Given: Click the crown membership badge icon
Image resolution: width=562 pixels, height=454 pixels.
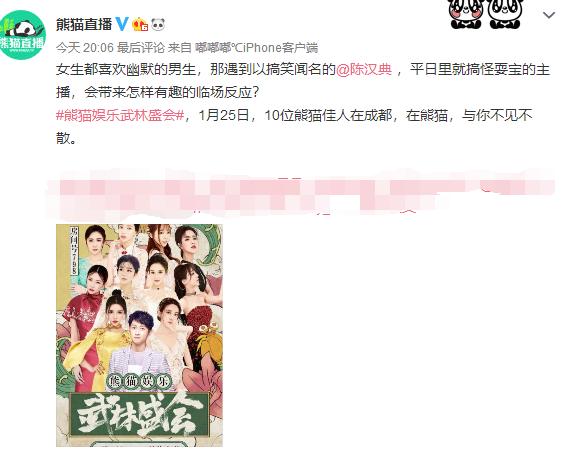Looking at the screenshot, I should pos(140,24).
